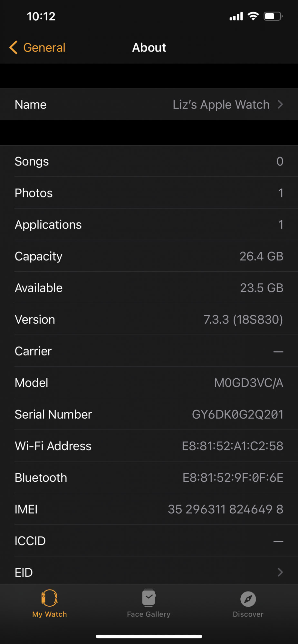
Task: Open Liz's Apple Watch name value
Action: point(221,105)
